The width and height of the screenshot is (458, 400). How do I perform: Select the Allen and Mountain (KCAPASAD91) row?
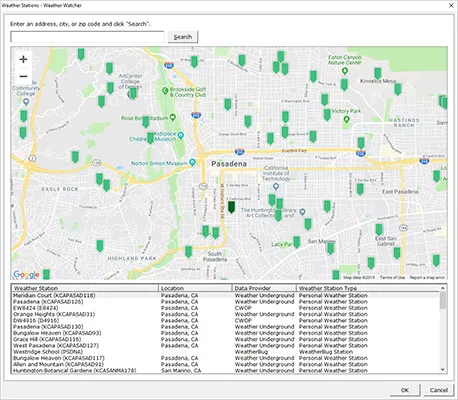[x=226, y=364]
